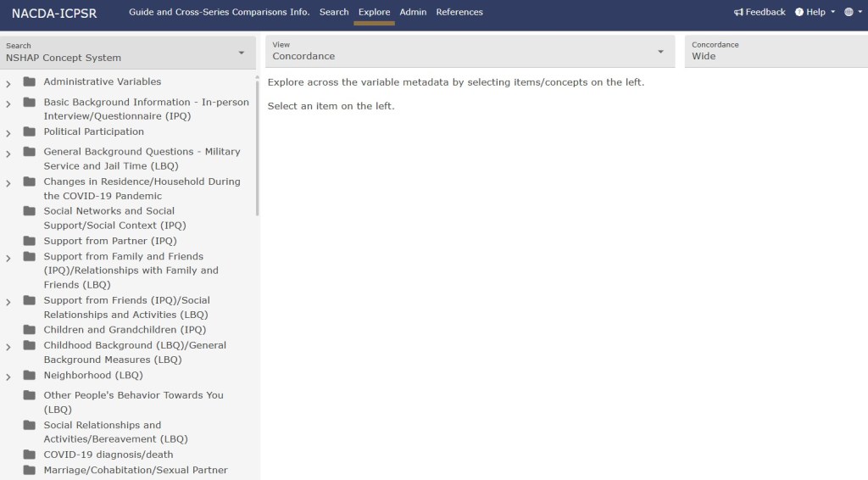The height and width of the screenshot is (480, 868).
Task: Click the Support from Partner folder icon
Action: (x=30, y=241)
